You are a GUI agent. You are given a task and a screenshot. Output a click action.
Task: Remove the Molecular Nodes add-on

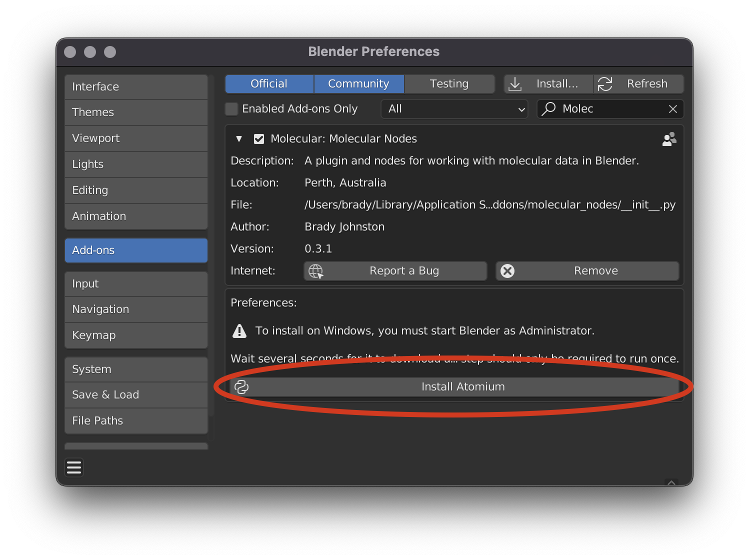pyautogui.click(x=587, y=271)
